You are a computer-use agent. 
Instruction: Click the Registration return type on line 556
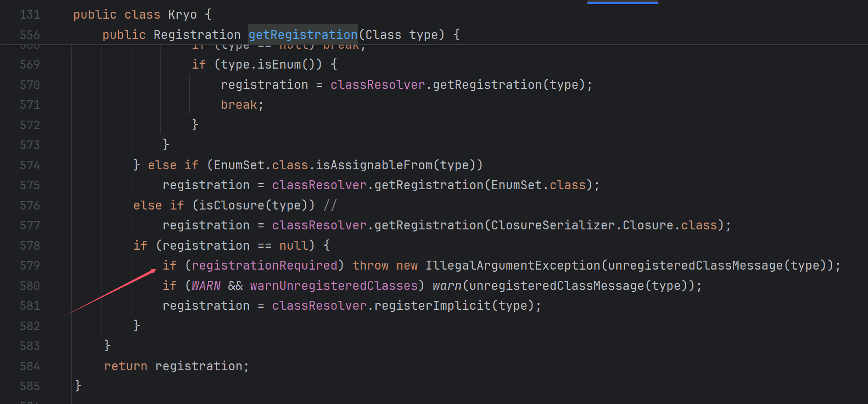[197, 35]
